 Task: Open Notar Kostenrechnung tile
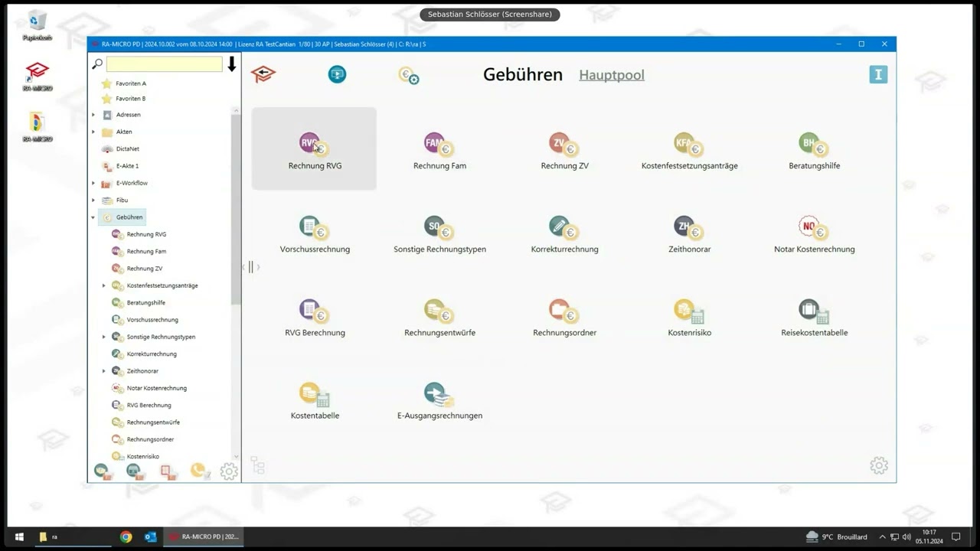pos(814,233)
